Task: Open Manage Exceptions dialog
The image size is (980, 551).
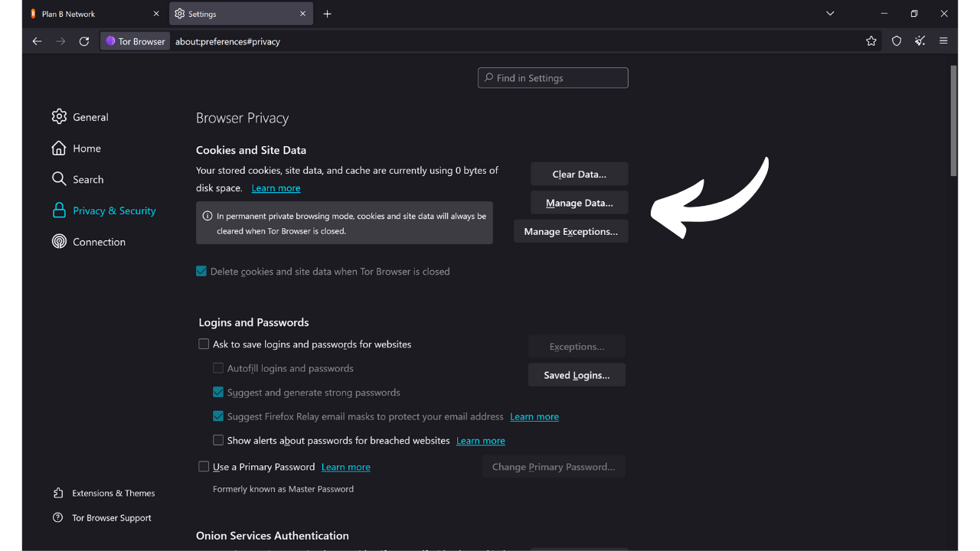Action: pyautogui.click(x=570, y=231)
